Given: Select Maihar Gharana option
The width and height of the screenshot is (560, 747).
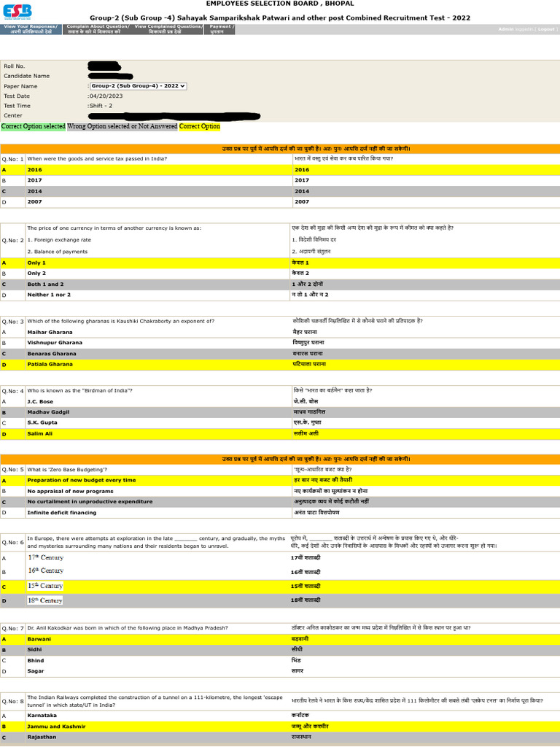Looking at the screenshot, I should [280, 332].
